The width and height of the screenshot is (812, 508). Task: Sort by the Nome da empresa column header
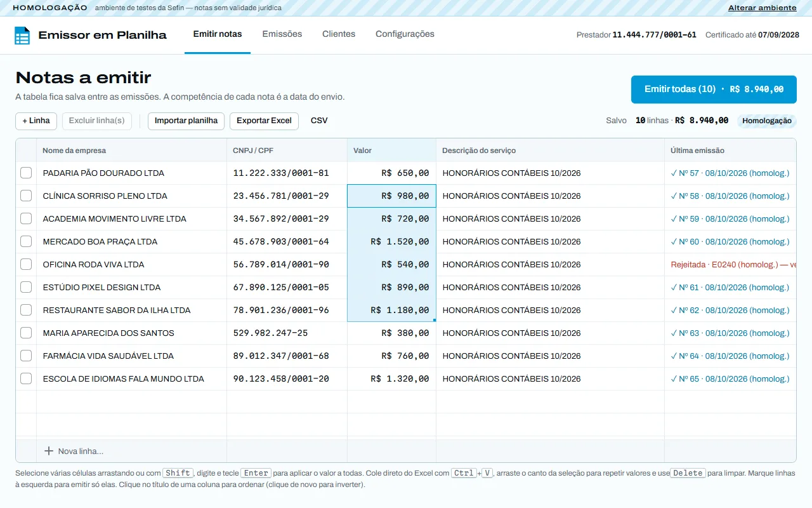[x=131, y=150]
